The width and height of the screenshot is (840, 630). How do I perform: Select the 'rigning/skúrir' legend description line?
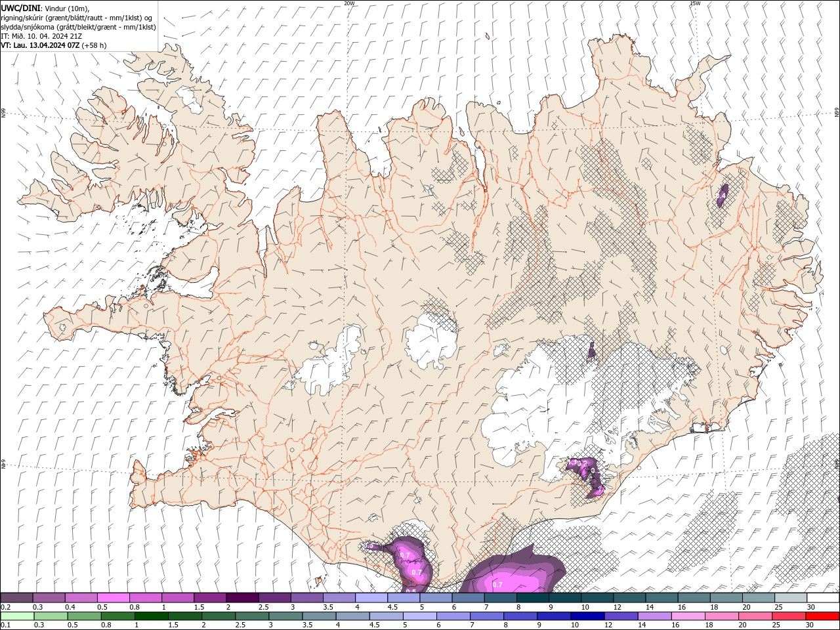coord(77,18)
